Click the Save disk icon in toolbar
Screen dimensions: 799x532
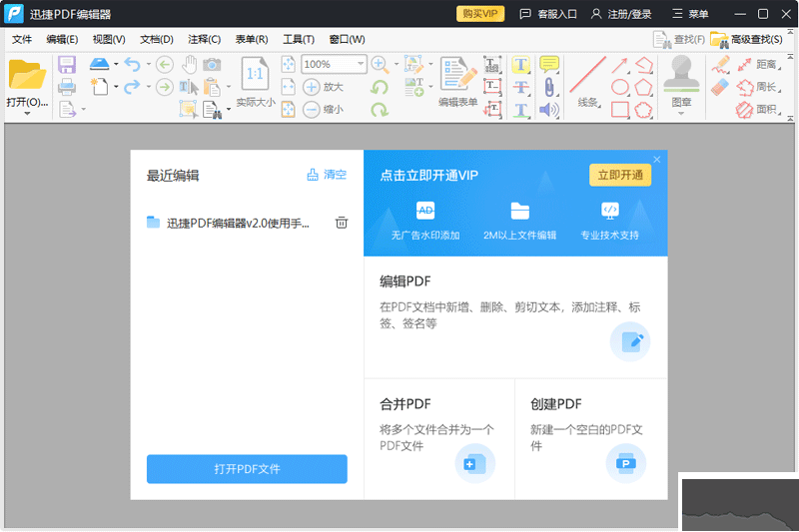[x=67, y=65]
